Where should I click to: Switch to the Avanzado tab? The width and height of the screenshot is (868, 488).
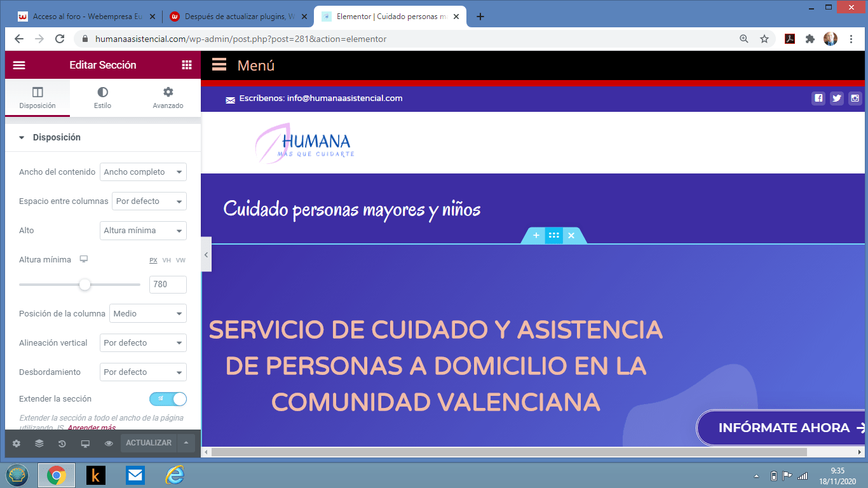click(168, 98)
